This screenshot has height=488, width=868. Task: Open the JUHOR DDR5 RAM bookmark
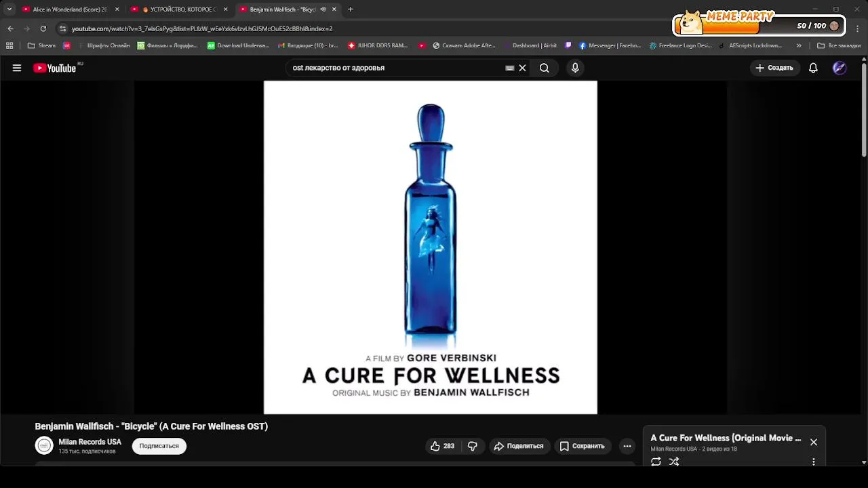pyautogui.click(x=378, y=45)
